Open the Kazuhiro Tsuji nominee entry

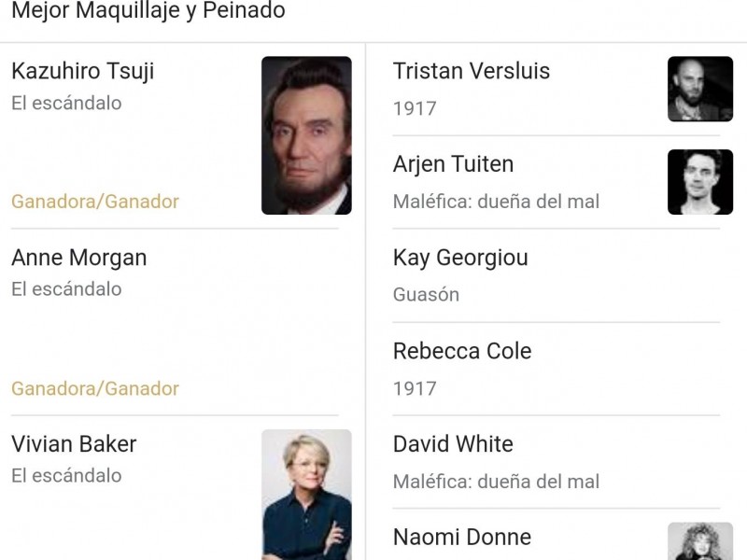pos(83,71)
